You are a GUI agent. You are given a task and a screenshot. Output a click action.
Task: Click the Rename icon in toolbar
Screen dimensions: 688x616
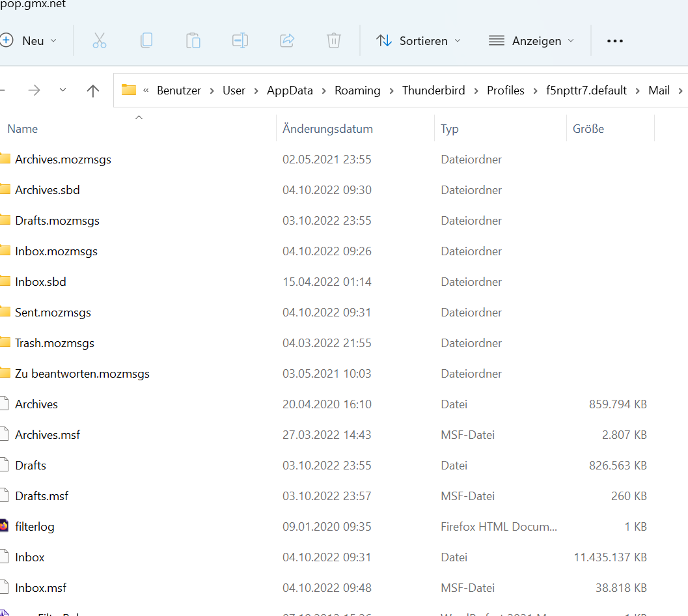coord(240,40)
